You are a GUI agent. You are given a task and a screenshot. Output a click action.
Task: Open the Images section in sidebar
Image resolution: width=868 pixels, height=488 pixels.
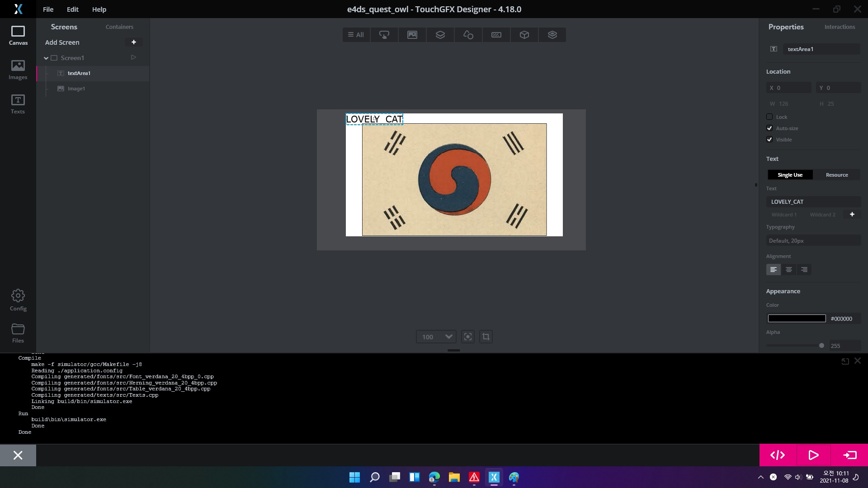coord(18,70)
